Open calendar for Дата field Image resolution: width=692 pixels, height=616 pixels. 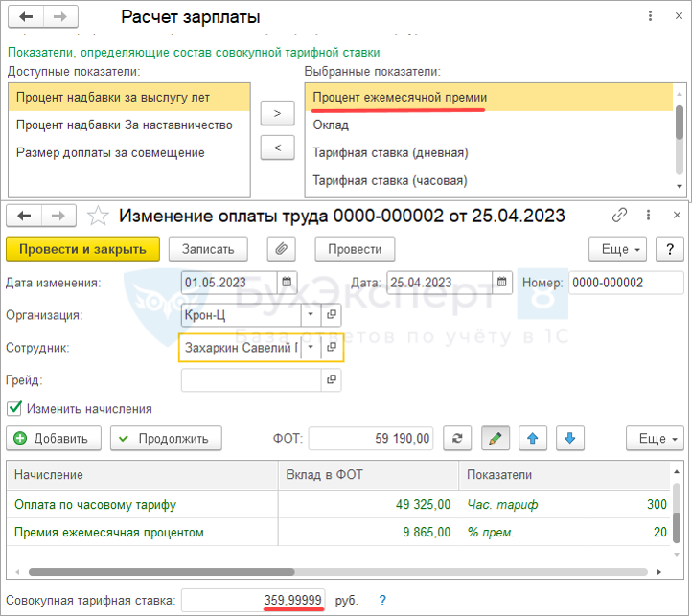click(502, 282)
